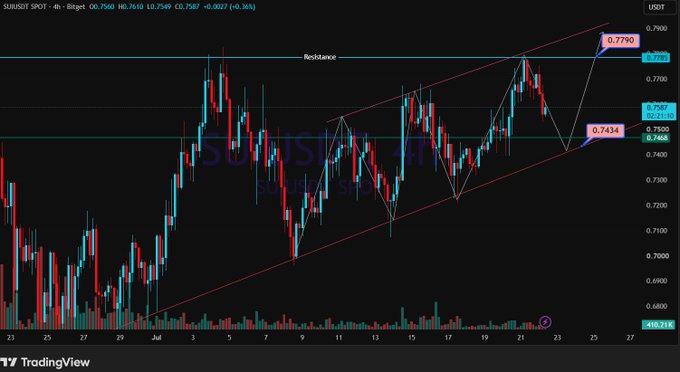Click the 0.7790 price callout
680x372 pixels.
621,40
